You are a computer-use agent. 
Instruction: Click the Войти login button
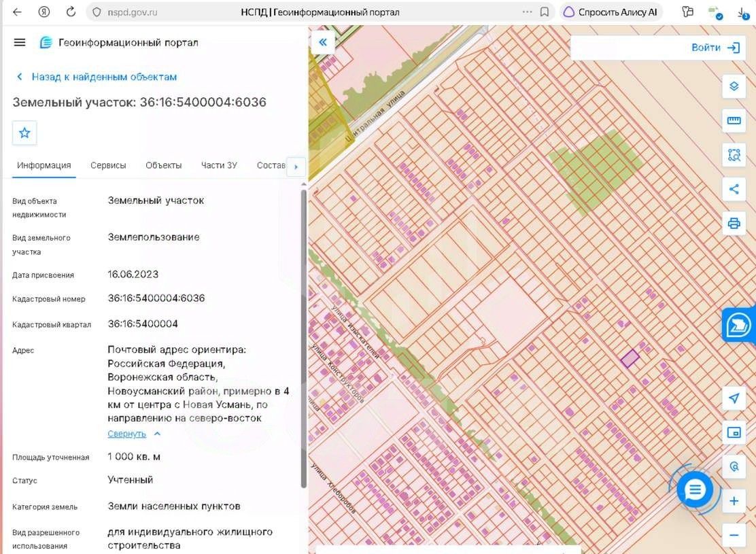click(x=715, y=48)
